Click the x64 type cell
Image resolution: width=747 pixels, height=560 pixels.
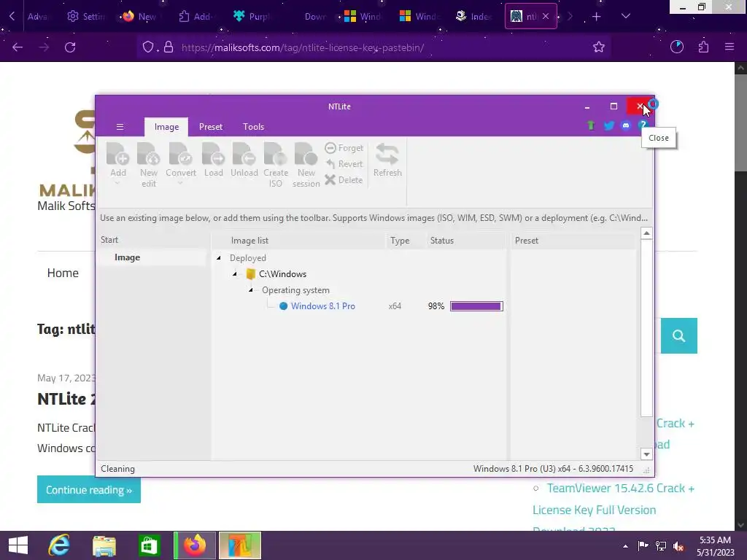point(395,306)
